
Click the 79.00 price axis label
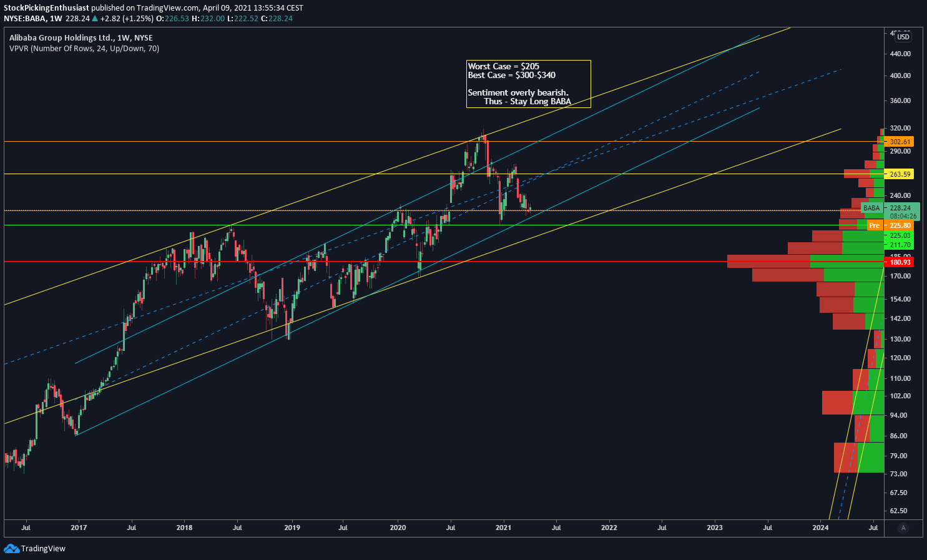[x=898, y=456]
